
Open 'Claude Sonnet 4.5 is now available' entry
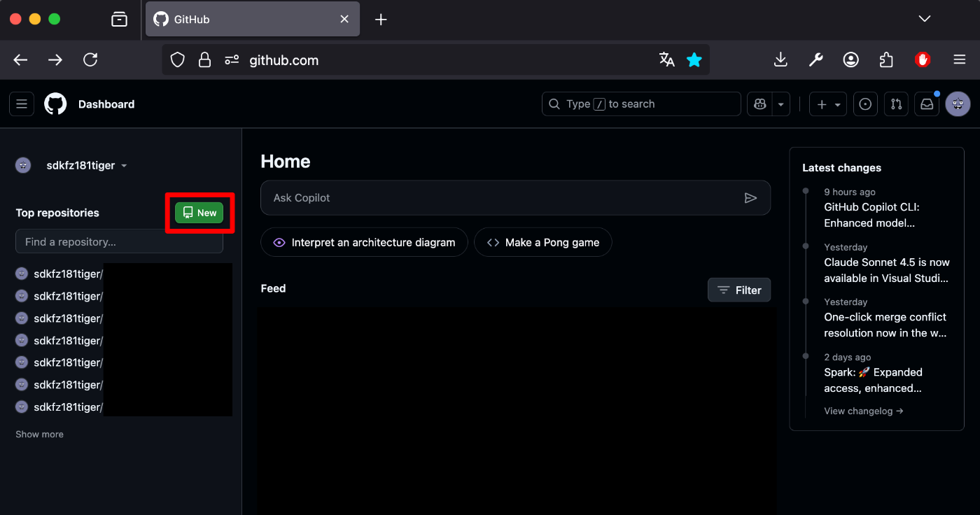(x=887, y=270)
